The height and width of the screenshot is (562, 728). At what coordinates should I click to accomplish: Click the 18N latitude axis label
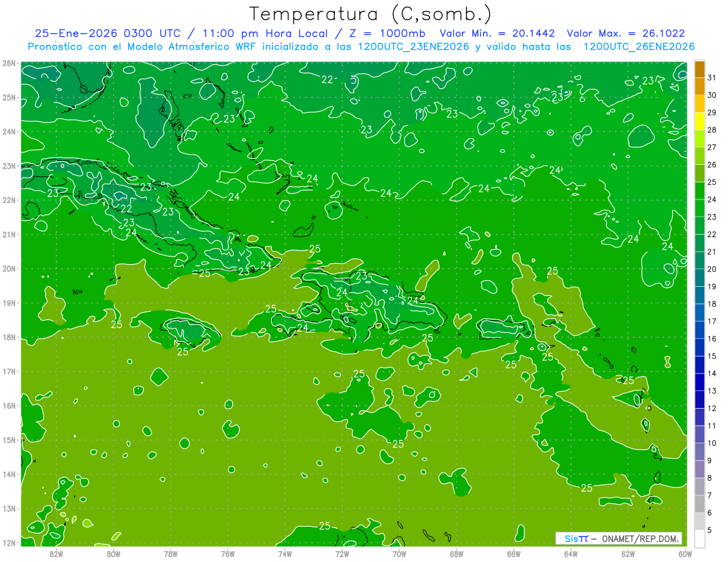(8, 337)
